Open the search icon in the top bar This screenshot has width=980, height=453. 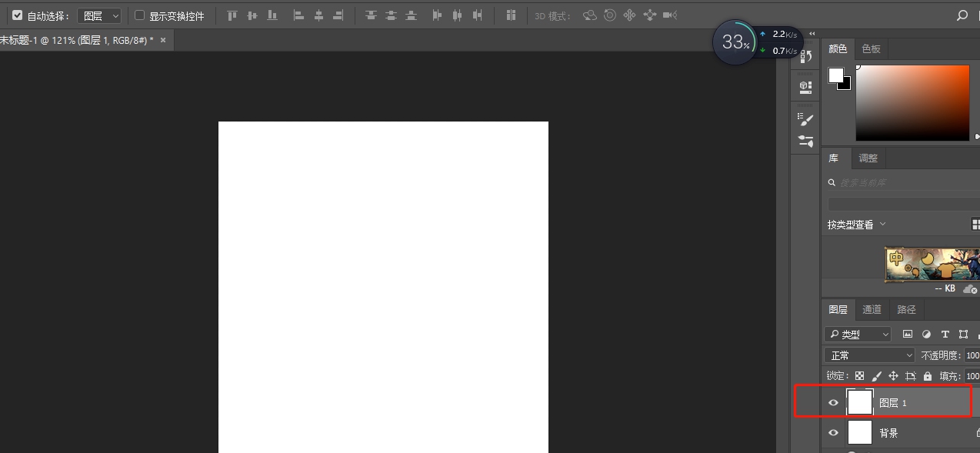(x=962, y=15)
